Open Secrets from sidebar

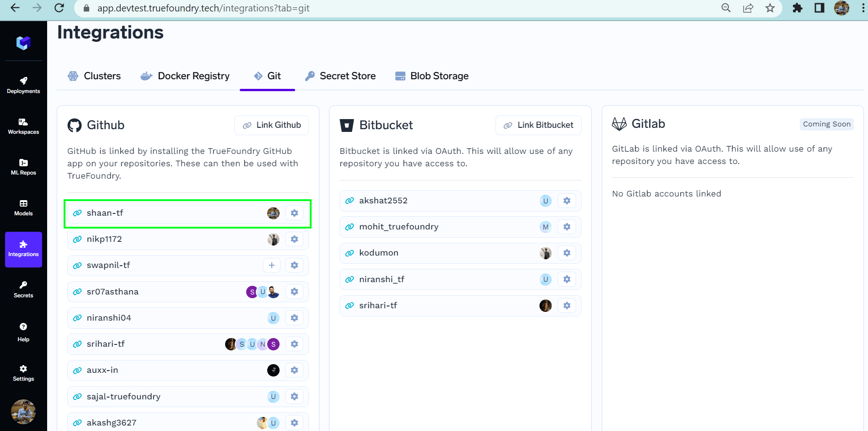tap(23, 290)
